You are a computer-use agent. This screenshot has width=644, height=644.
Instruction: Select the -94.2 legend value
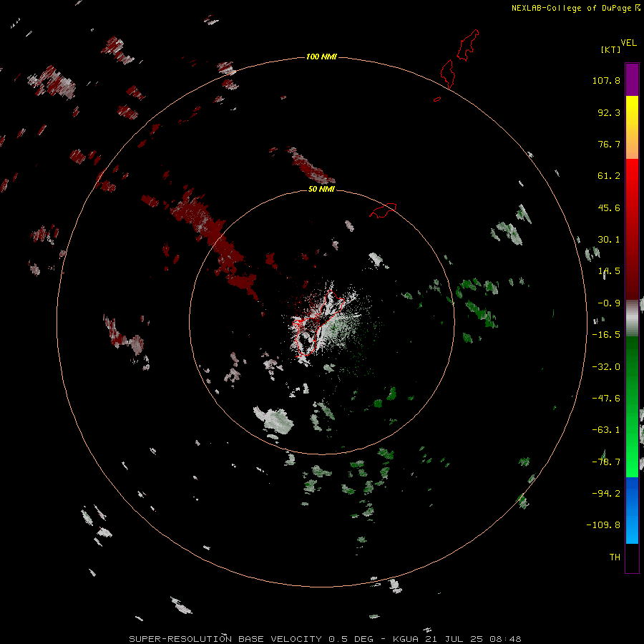pyautogui.click(x=606, y=494)
